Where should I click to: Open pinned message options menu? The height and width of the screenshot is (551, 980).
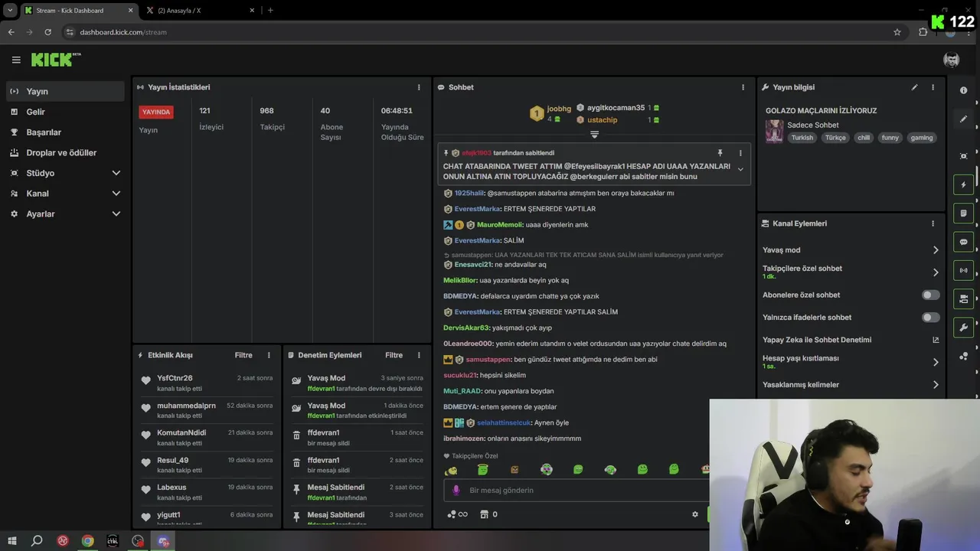tap(740, 153)
